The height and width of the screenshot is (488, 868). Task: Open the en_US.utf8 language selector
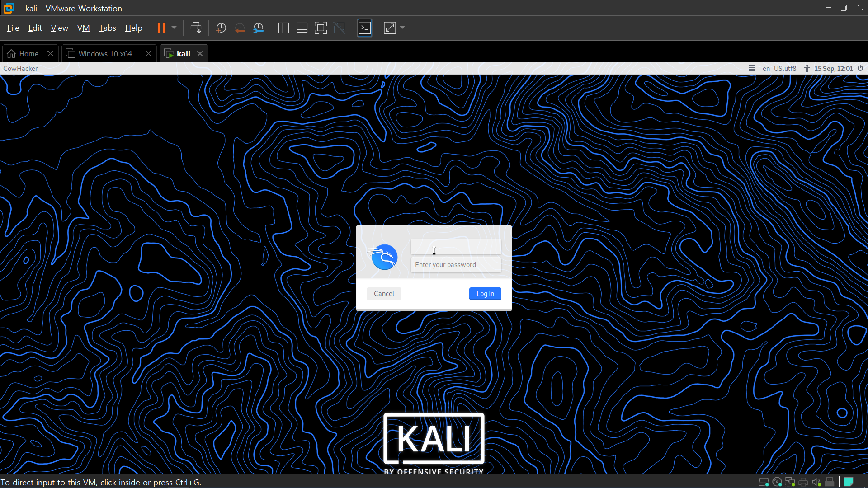click(779, 69)
